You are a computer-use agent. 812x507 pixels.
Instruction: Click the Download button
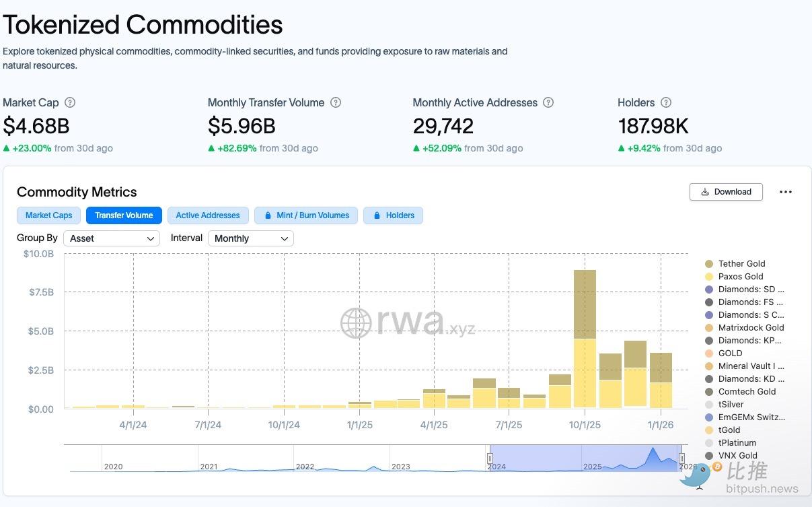pyautogui.click(x=726, y=192)
